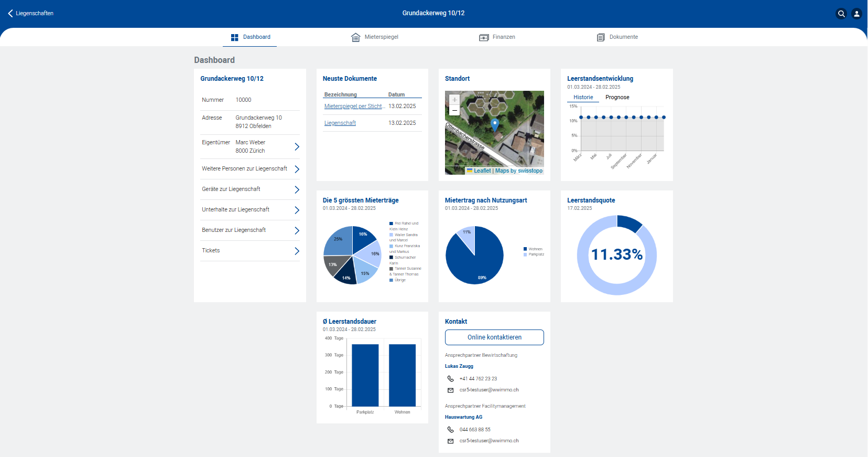
Task: Open the search magnifier icon
Action: [x=841, y=14]
